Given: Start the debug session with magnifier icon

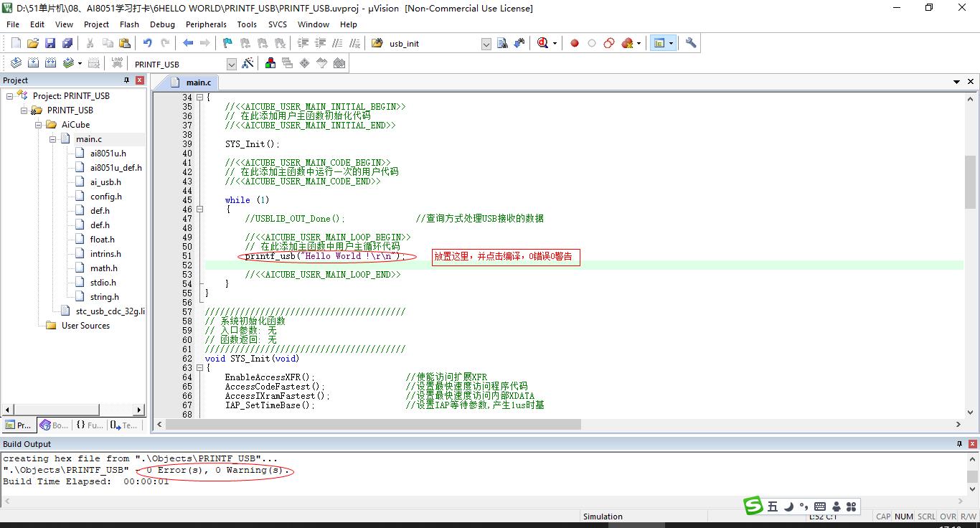Looking at the screenshot, I should pos(543,43).
